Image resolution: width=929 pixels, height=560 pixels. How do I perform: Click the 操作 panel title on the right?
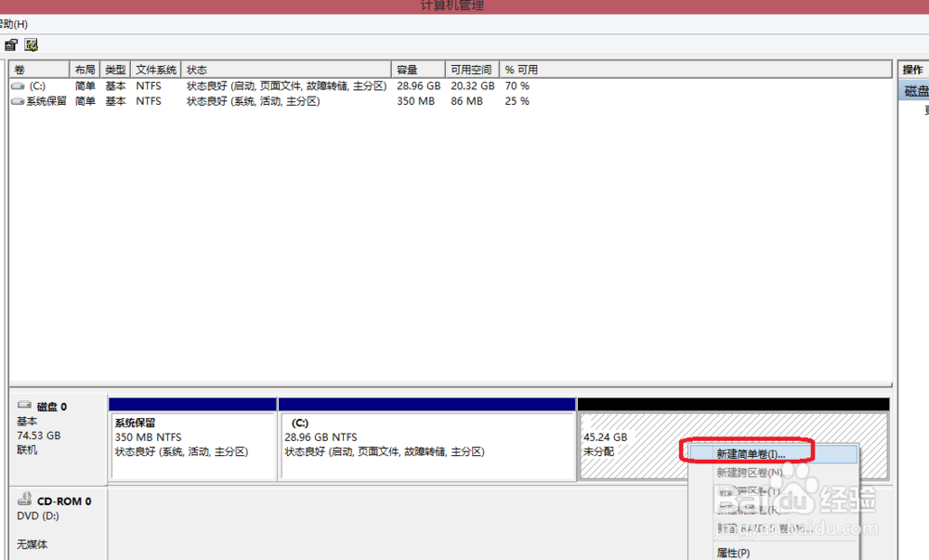tap(912, 69)
